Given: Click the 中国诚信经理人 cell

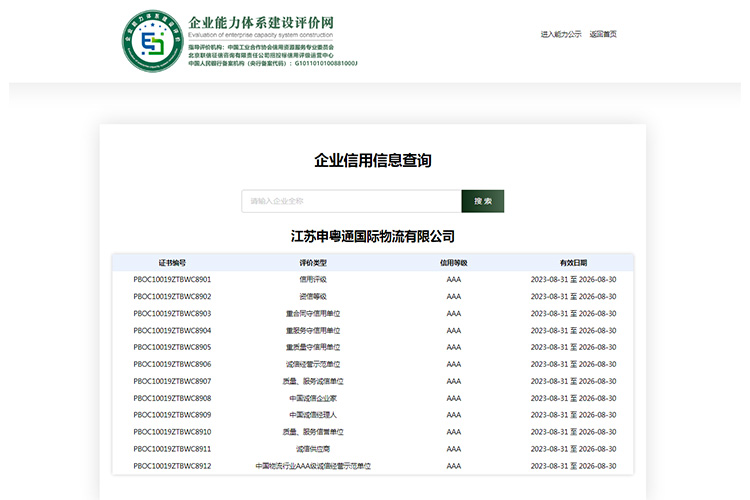Looking at the screenshot, I should 313,415.
